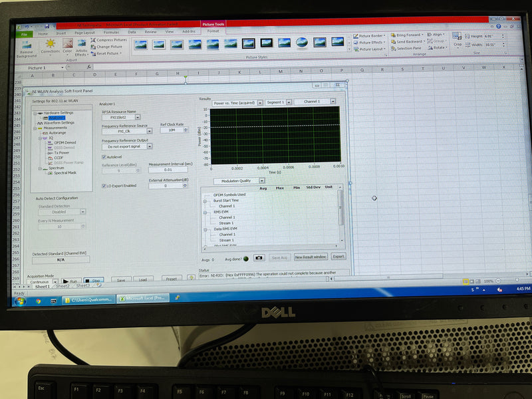The image size is (532, 399).
Task: Open the Selection Pane
Action: [406, 49]
